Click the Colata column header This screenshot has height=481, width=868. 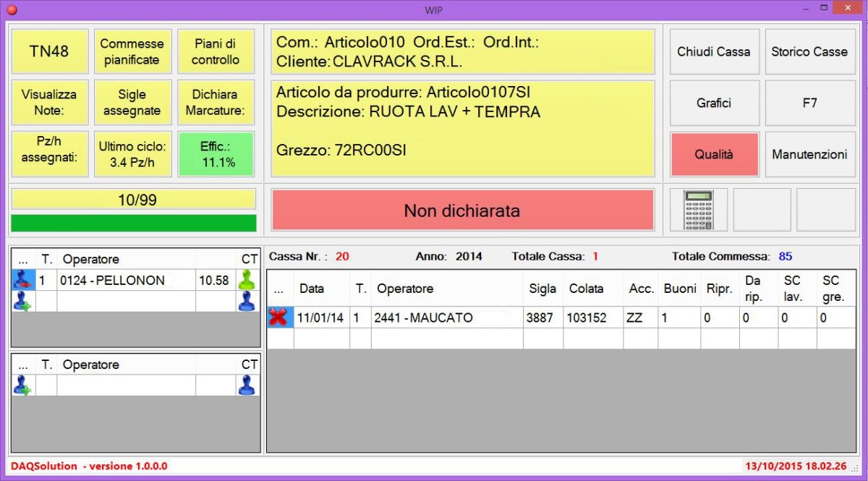tap(592, 289)
